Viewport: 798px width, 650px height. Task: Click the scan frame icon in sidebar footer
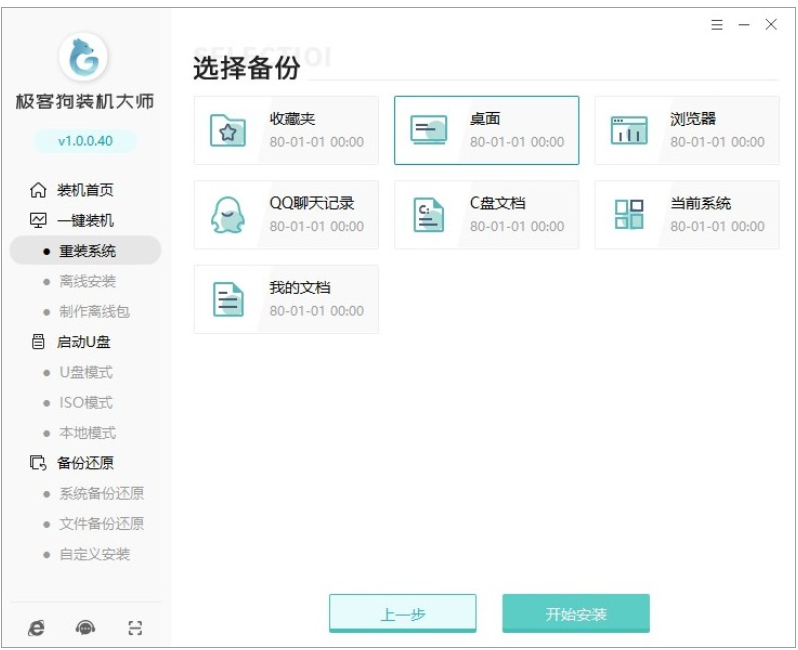135,627
